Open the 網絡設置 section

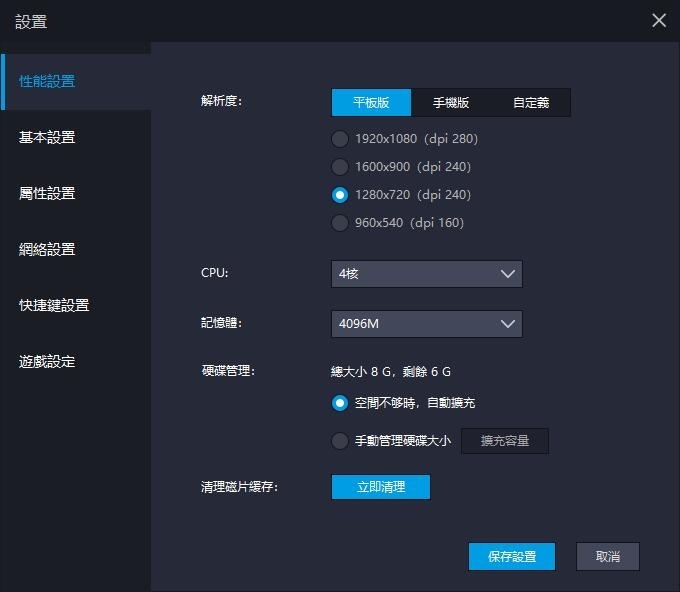(76, 249)
